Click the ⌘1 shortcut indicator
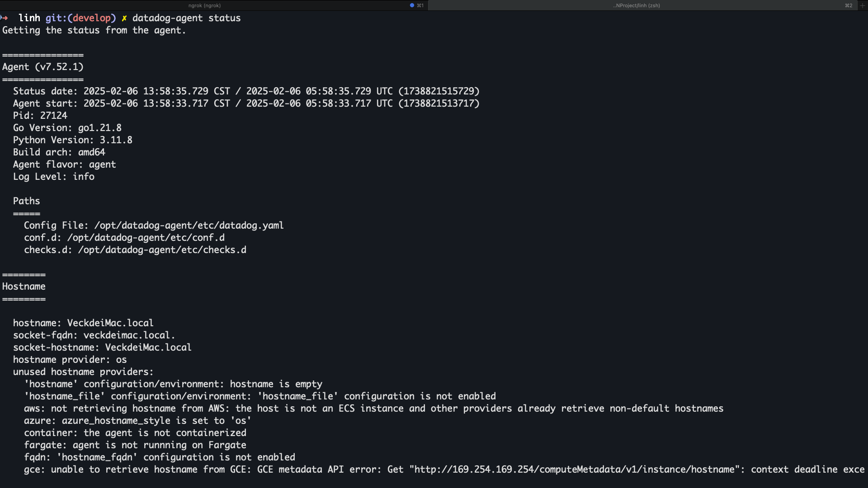This screenshot has width=868, height=488. point(420,5)
